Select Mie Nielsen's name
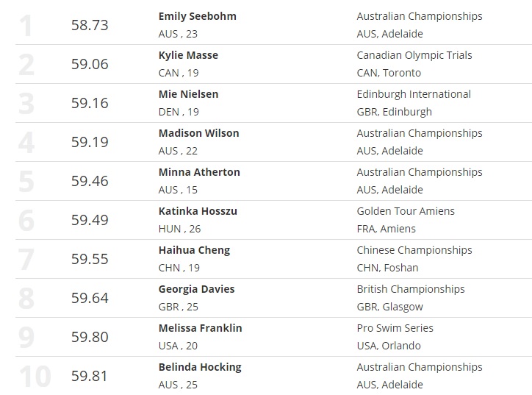Image resolution: width=532 pixels, height=395 pixels. [188, 94]
